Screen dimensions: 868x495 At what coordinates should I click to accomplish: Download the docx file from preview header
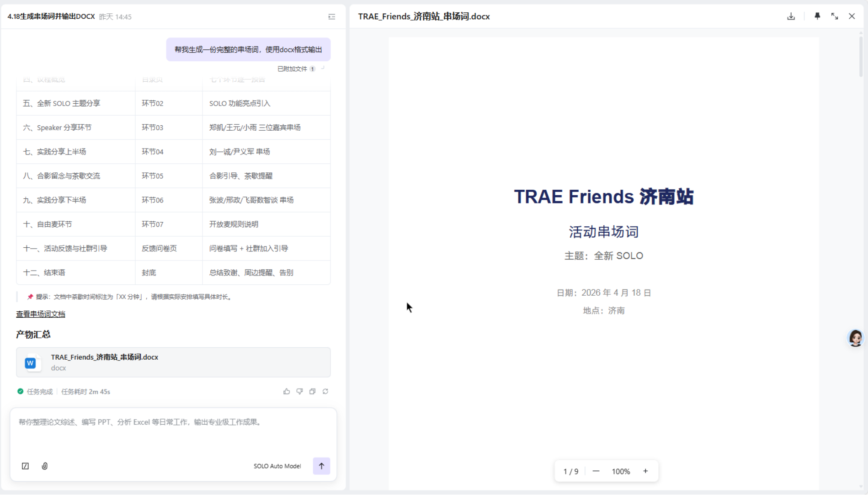(x=791, y=16)
